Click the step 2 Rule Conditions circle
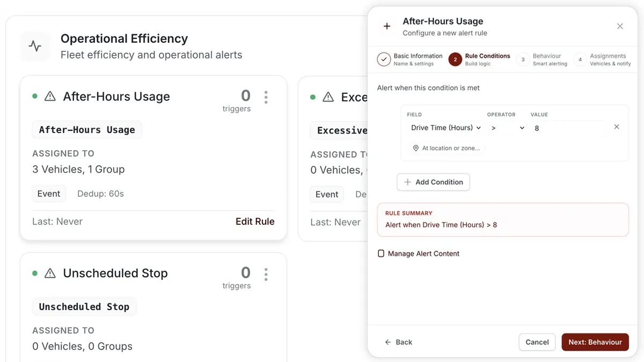Viewport: 644px width, 362px height. click(455, 60)
